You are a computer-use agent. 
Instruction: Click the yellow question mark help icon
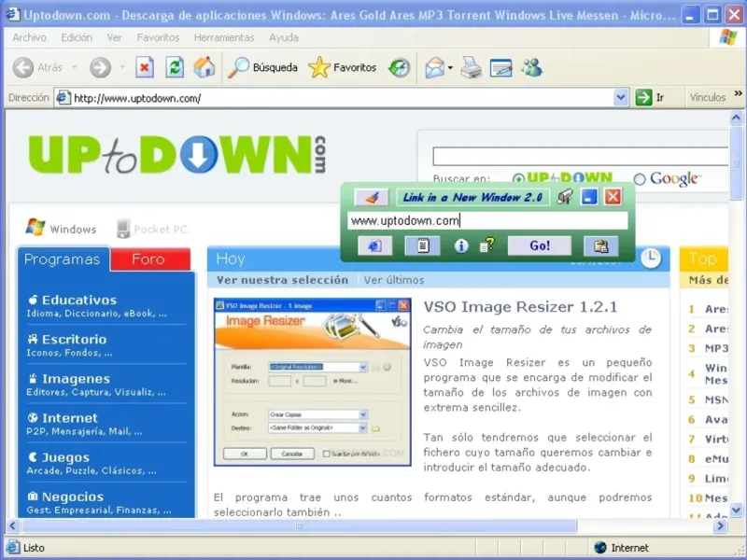[486, 245]
